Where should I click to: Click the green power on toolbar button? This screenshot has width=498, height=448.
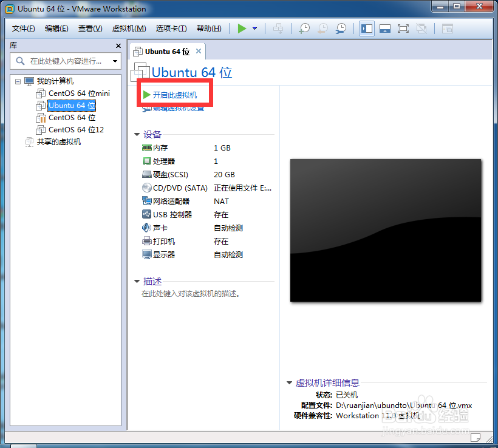coord(242,29)
